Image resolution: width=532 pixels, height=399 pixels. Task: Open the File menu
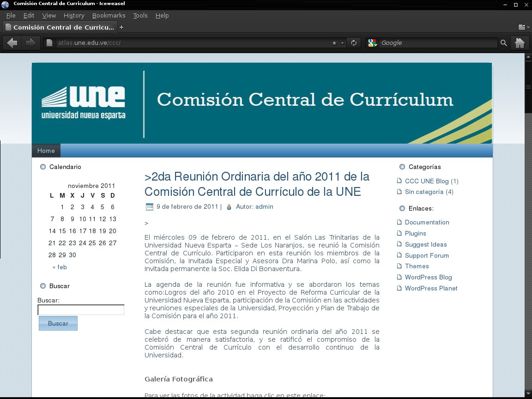11,15
